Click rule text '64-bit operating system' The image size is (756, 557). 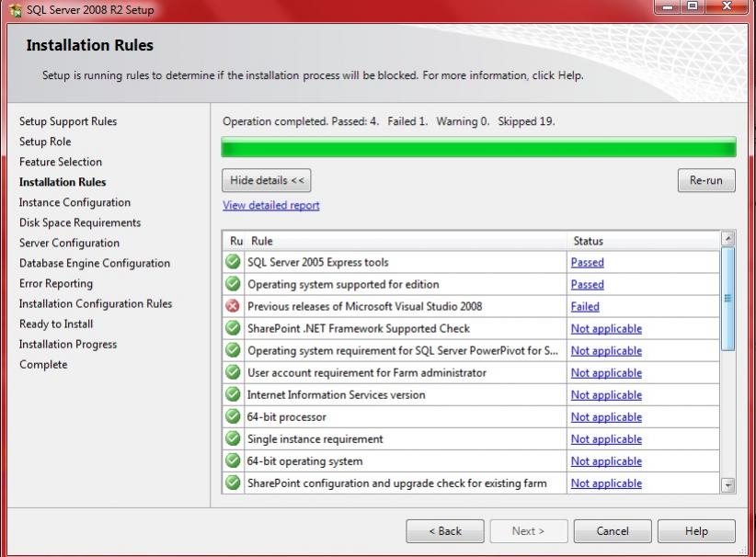304,461
